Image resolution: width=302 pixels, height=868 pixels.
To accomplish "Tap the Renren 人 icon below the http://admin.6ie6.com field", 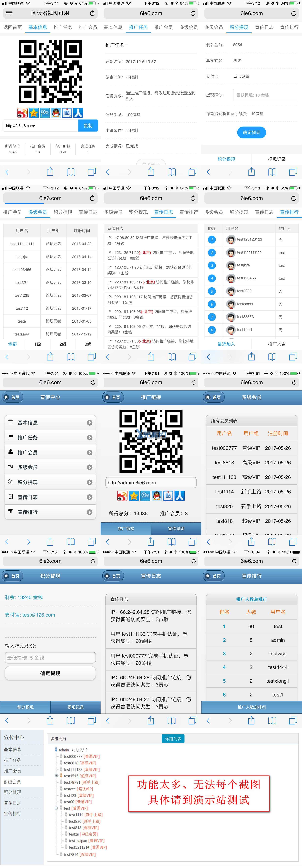I will pos(179,496).
